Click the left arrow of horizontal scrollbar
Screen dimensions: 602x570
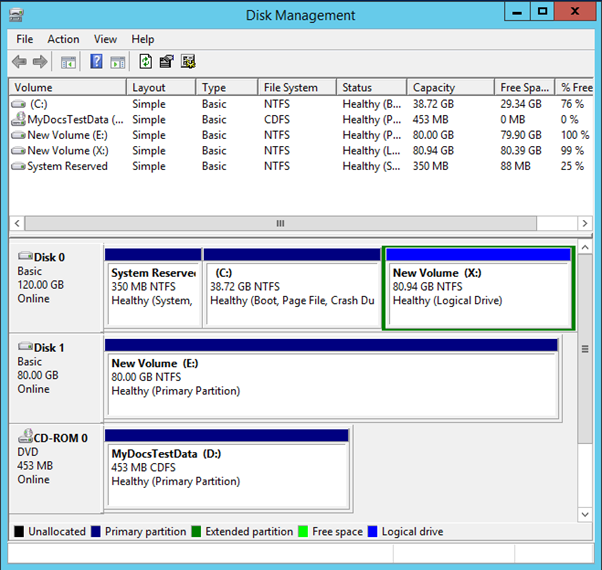coord(17,223)
